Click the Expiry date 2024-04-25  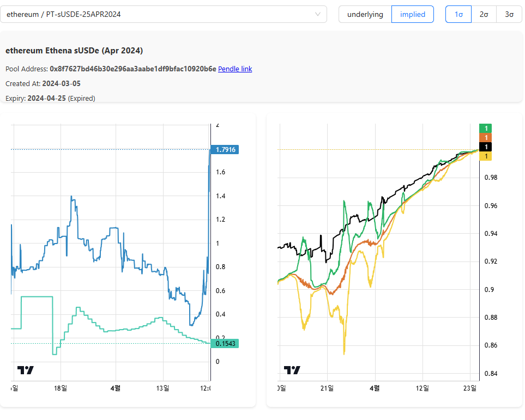pyautogui.click(x=46, y=99)
